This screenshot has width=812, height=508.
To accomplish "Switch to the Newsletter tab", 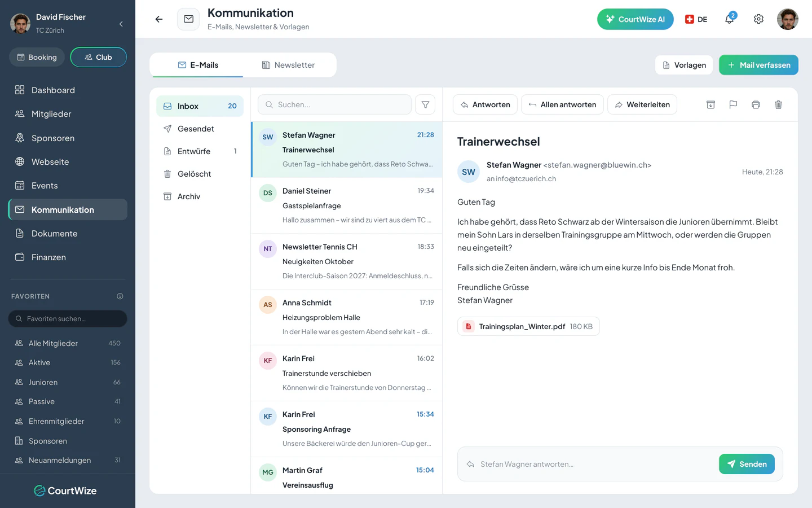I will 289,65.
